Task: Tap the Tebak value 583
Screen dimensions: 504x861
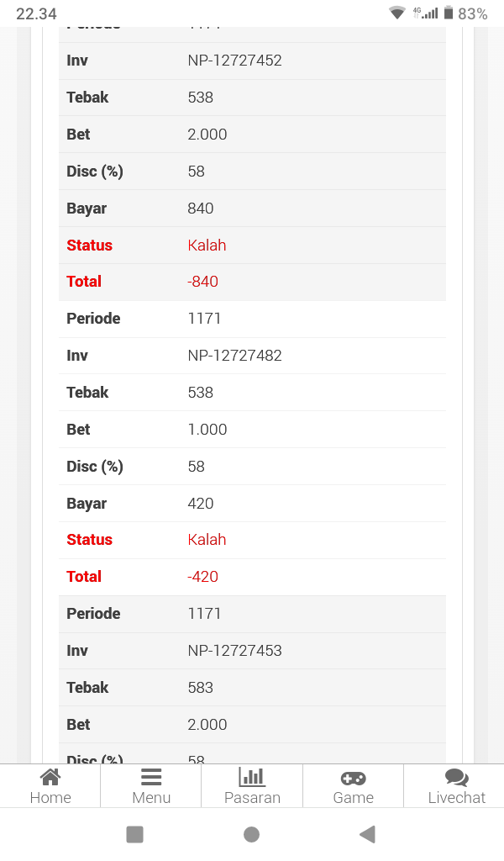Action: (201, 688)
